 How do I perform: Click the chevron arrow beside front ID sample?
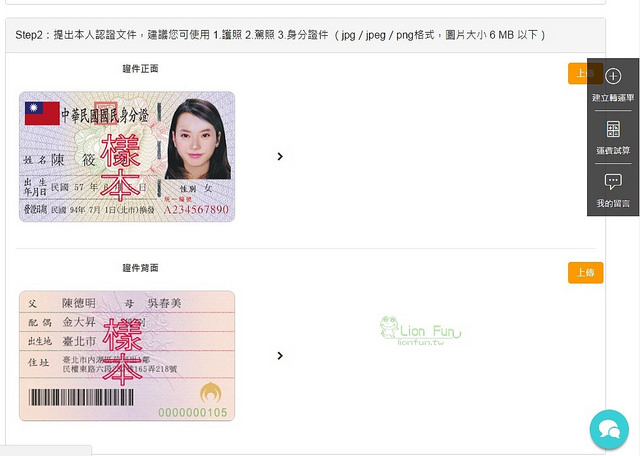tap(280, 156)
